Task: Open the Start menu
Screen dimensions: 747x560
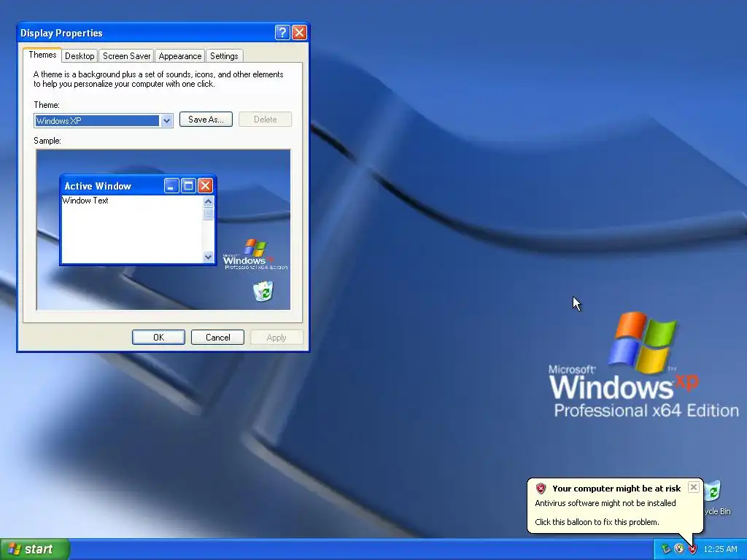Action: [x=35, y=549]
